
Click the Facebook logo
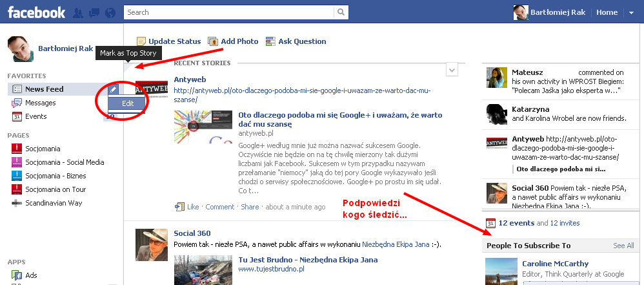(37, 12)
